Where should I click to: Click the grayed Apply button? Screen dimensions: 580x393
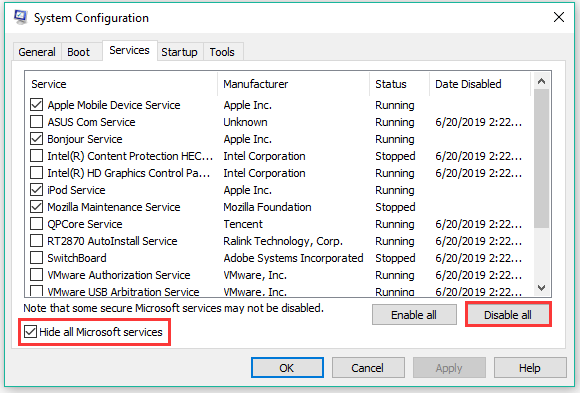pyautogui.click(x=449, y=368)
